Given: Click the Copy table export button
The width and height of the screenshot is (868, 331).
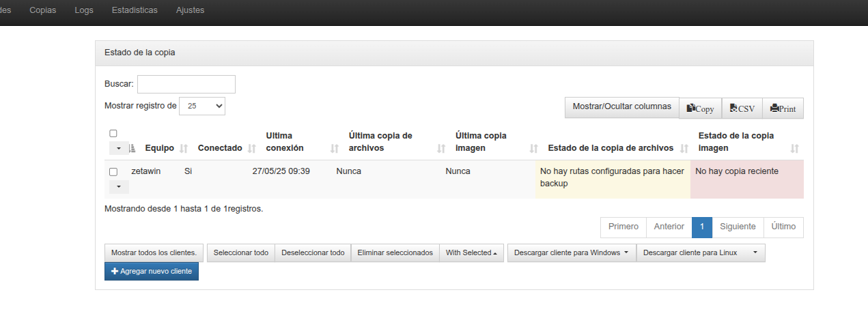Looking at the screenshot, I should [700, 109].
